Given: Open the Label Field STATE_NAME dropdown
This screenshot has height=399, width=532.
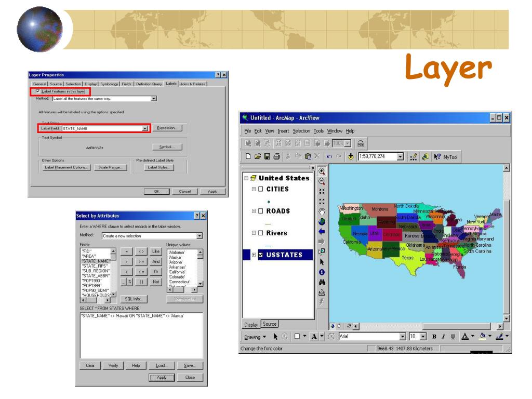Looking at the screenshot, I should [x=145, y=129].
